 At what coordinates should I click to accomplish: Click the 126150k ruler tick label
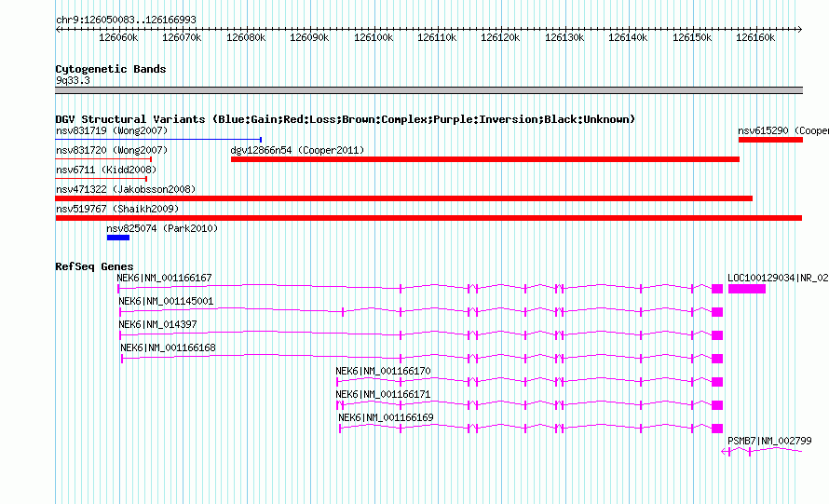(x=692, y=37)
